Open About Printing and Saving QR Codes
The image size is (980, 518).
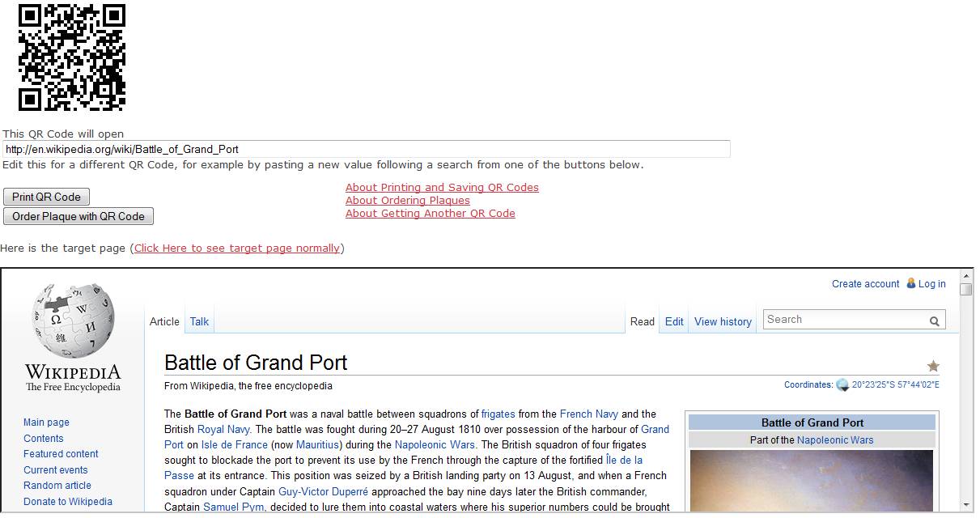click(442, 188)
